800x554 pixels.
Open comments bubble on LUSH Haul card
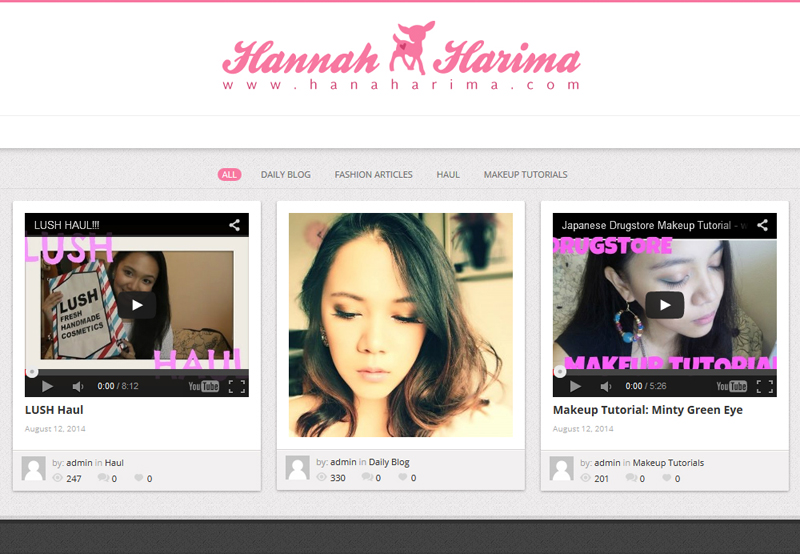(103, 477)
